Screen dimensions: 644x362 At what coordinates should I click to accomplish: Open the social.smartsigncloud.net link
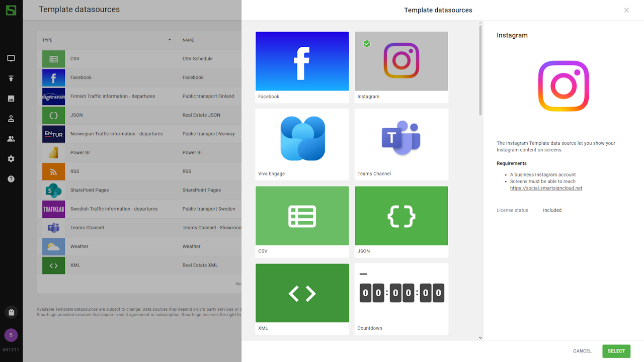(546, 188)
